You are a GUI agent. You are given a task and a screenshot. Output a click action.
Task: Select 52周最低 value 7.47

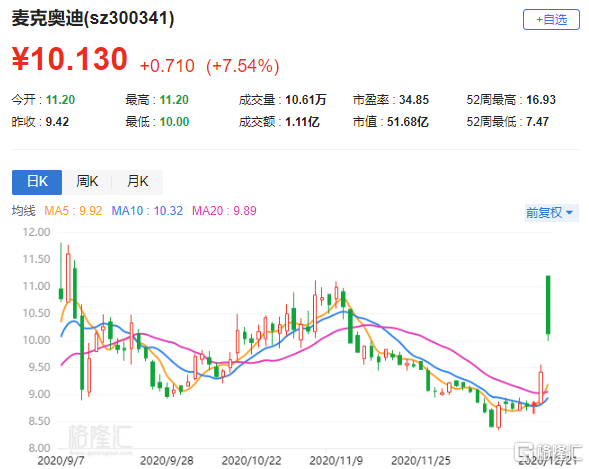[537, 122]
